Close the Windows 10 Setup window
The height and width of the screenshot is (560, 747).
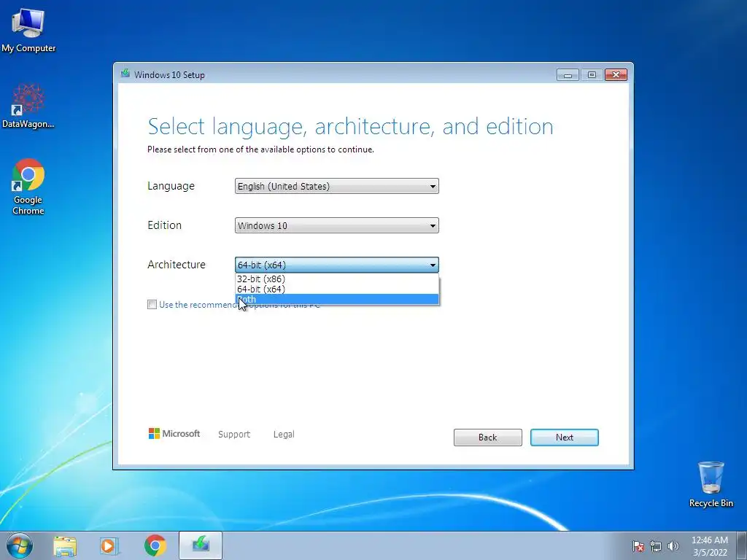616,75
